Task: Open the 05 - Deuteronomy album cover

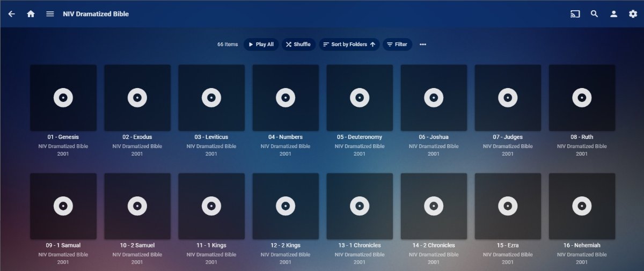Action: click(360, 98)
